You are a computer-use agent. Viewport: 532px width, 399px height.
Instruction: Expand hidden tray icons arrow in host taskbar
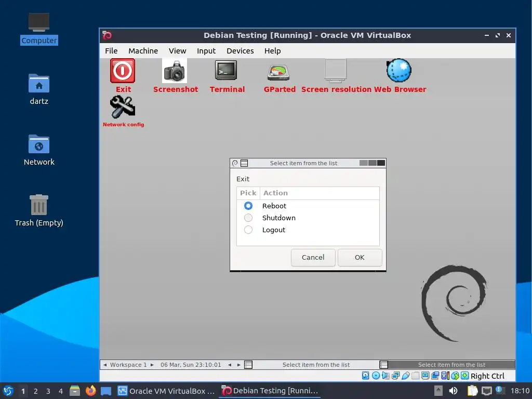438,391
